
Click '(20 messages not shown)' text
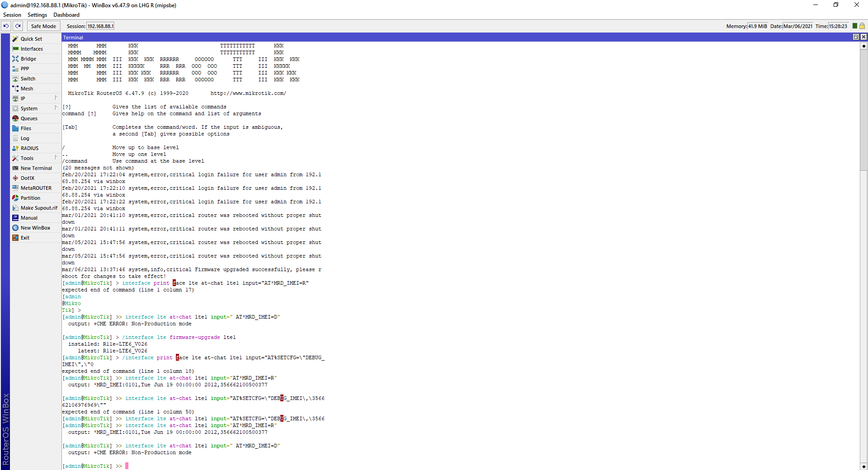pyautogui.click(x=98, y=168)
